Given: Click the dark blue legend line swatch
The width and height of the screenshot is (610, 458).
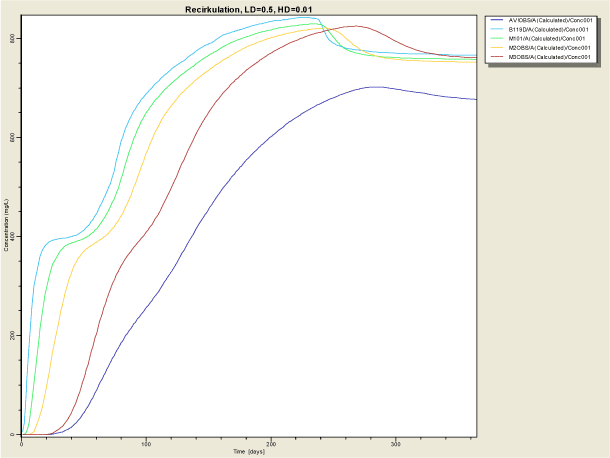Looking at the screenshot, I should 496,20.
